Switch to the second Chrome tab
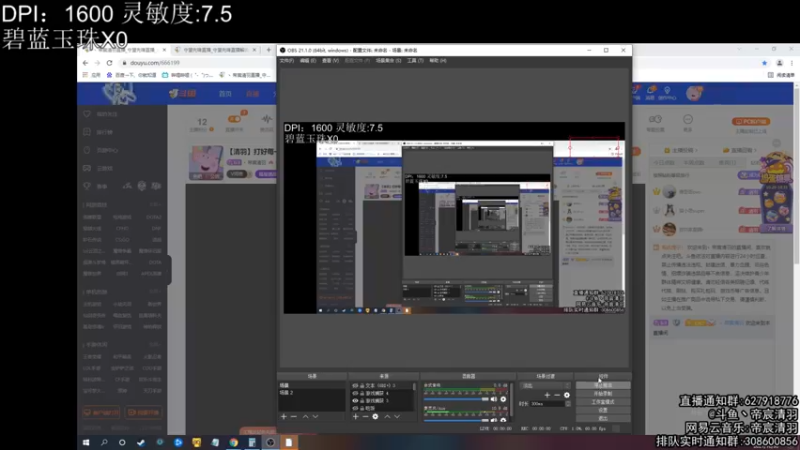This screenshot has height=450, width=800. [x=215, y=50]
